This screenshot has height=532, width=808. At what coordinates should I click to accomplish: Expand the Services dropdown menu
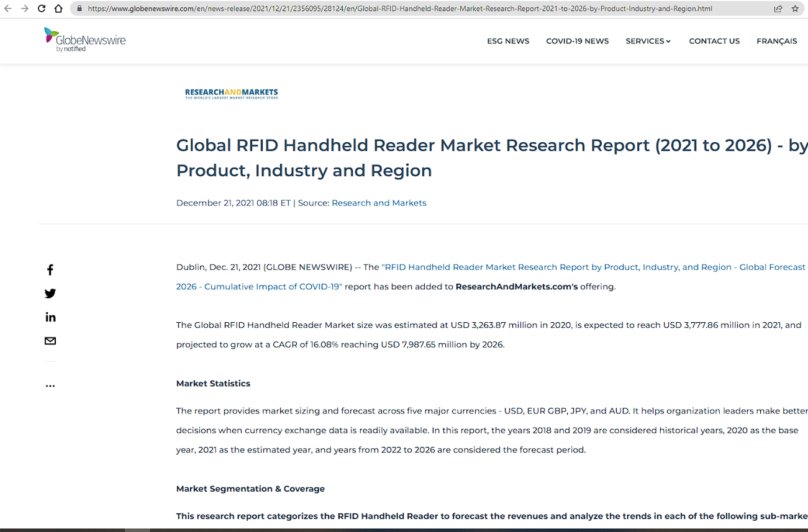click(648, 41)
